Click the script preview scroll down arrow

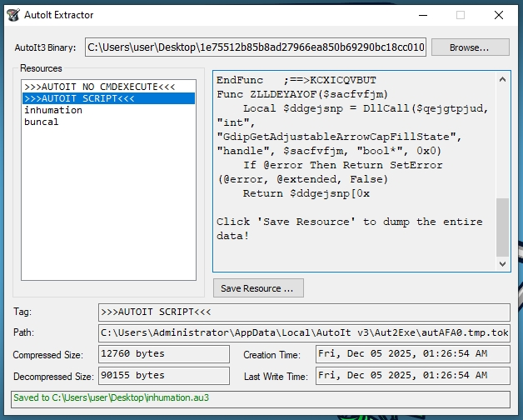[x=503, y=264]
